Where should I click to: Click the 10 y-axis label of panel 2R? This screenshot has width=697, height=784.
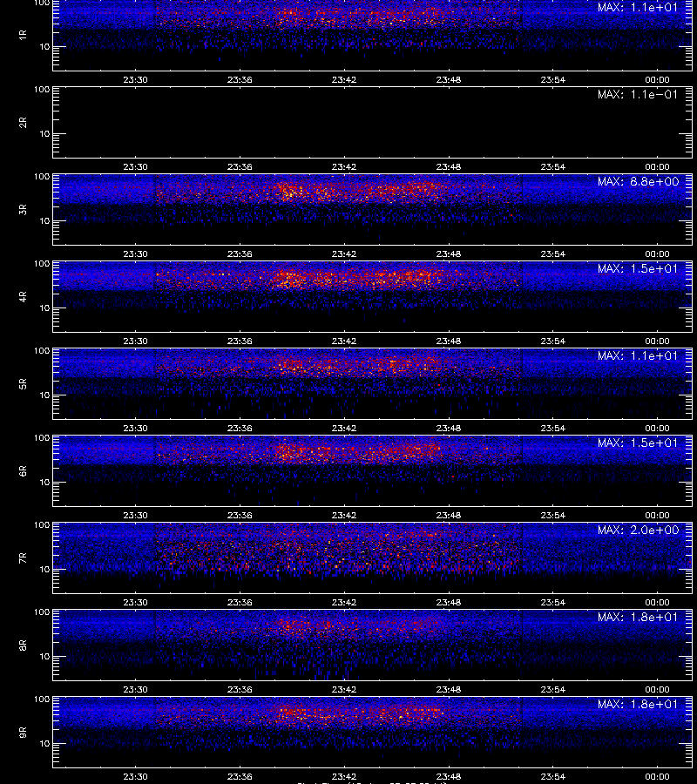(x=44, y=134)
